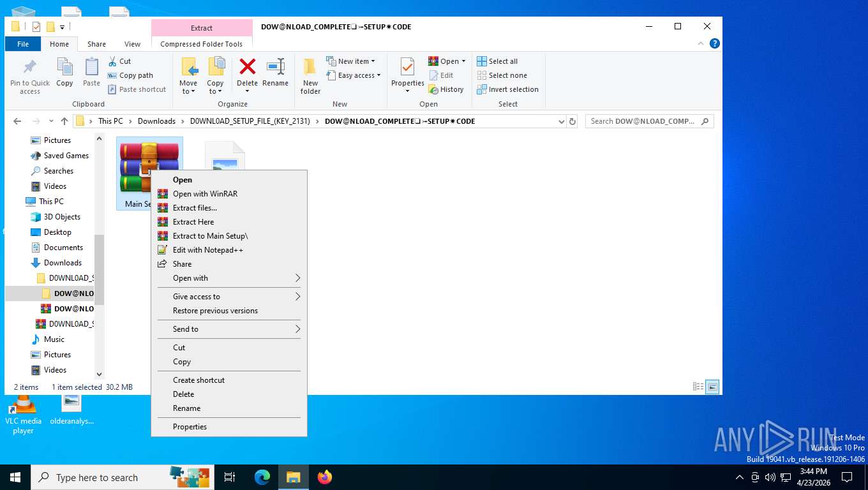This screenshot has height=490, width=868.
Task: Go back with the left arrow
Action: tap(17, 121)
